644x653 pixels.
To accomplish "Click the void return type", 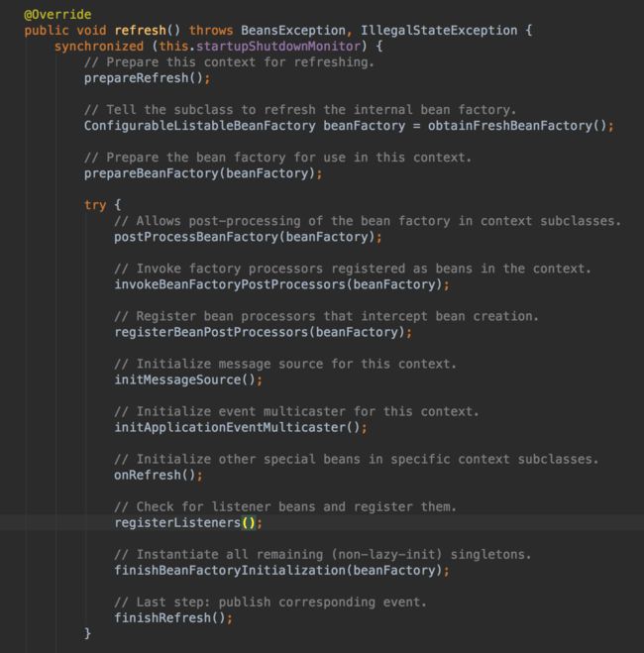I will click(x=91, y=31).
